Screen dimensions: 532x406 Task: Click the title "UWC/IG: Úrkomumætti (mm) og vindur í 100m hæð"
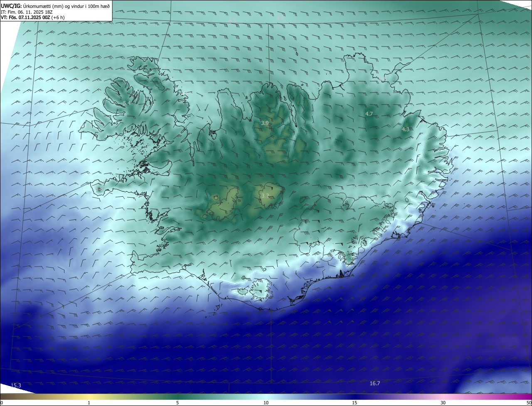pyautogui.click(x=55, y=6)
